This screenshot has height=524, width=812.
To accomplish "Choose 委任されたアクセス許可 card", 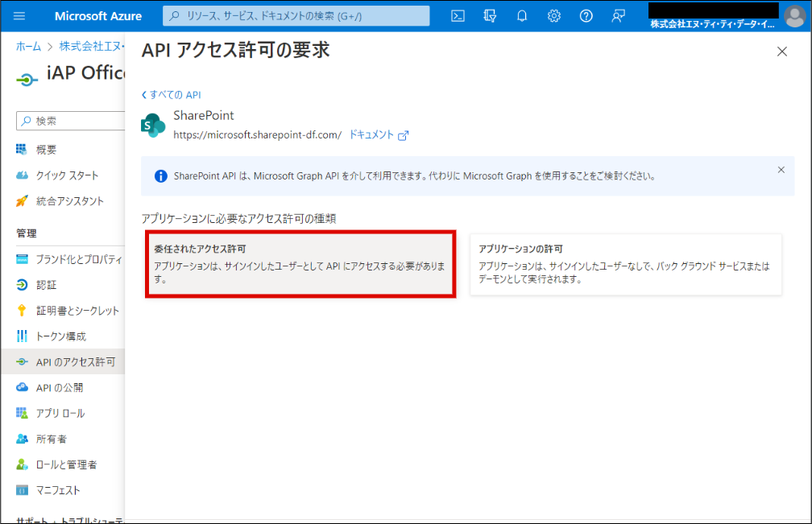I will 300,264.
